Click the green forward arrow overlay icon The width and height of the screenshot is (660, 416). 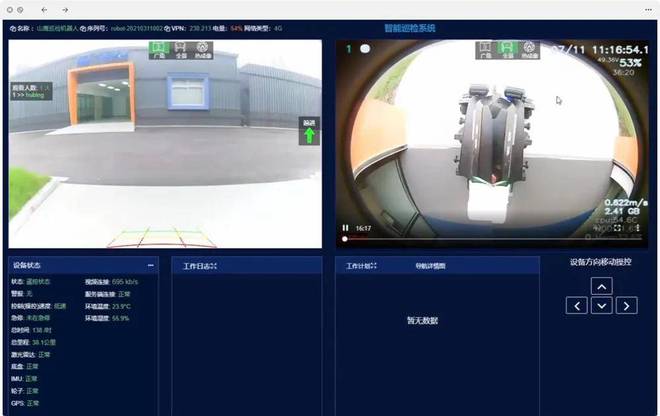click(x=309, y=131)
